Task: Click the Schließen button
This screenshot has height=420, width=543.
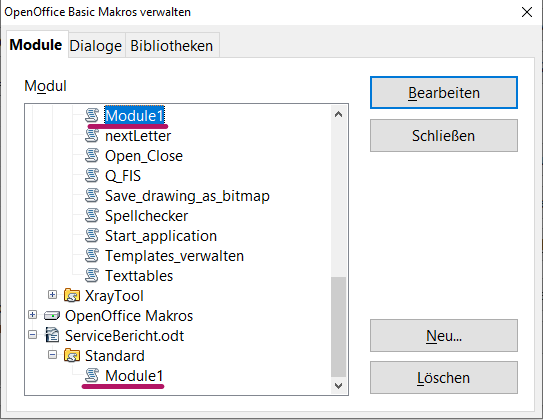Action: [x=444, y=136]
